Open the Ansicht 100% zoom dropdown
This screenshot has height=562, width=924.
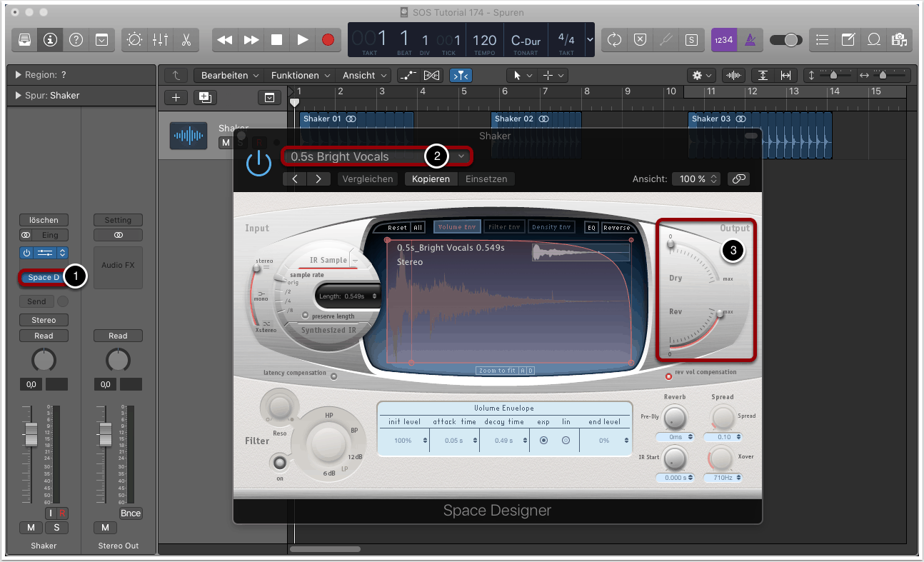point(696,179)
